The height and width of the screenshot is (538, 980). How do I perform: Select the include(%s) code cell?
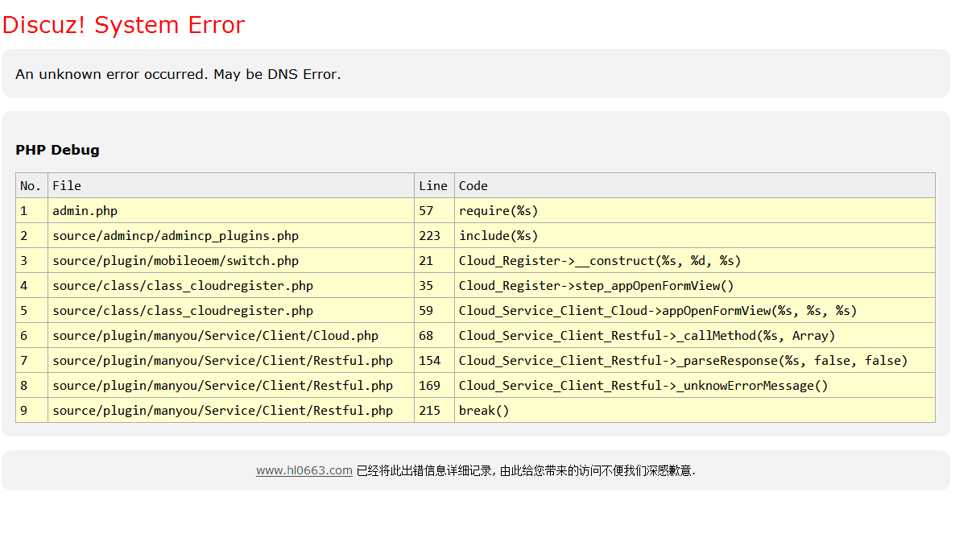[x=695, y=236]
